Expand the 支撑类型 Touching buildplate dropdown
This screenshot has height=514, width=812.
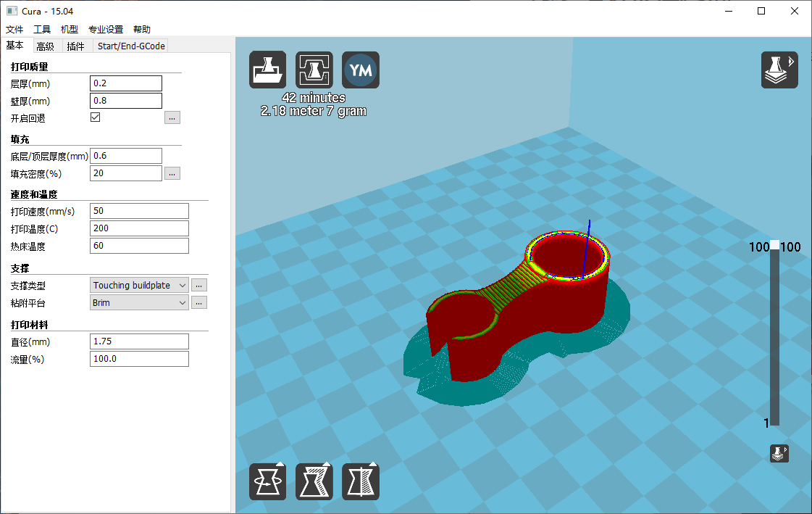140,285
